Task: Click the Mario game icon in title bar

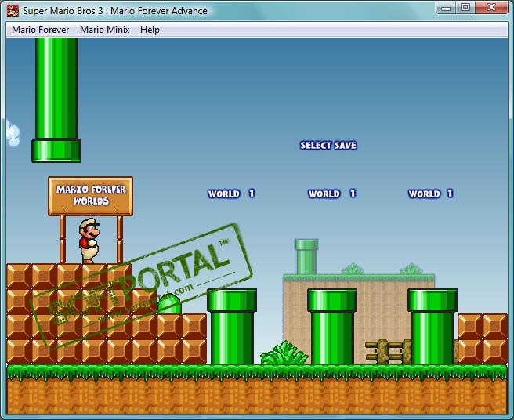Action: (x=13, y=11)
